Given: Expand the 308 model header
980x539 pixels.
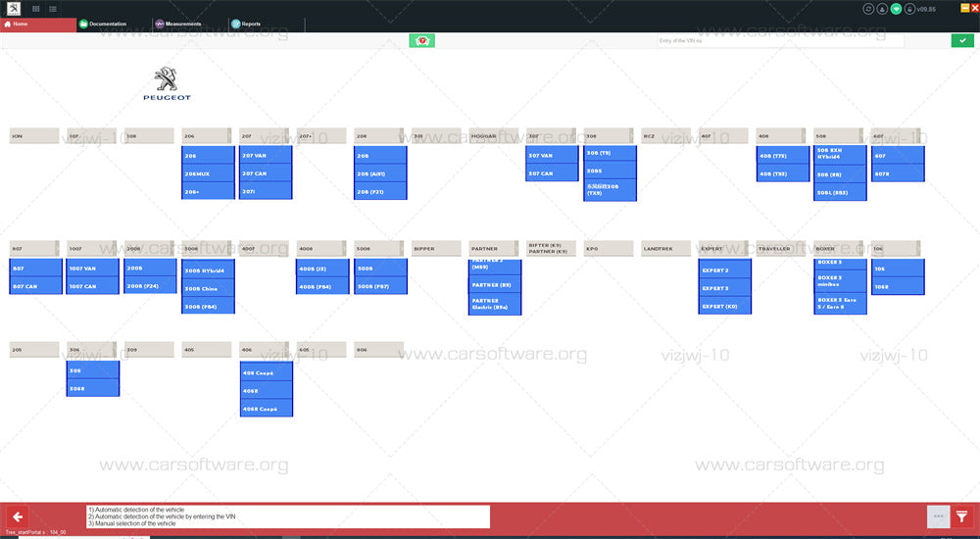Looking at the screenshot, I should [x=610, y=135].
